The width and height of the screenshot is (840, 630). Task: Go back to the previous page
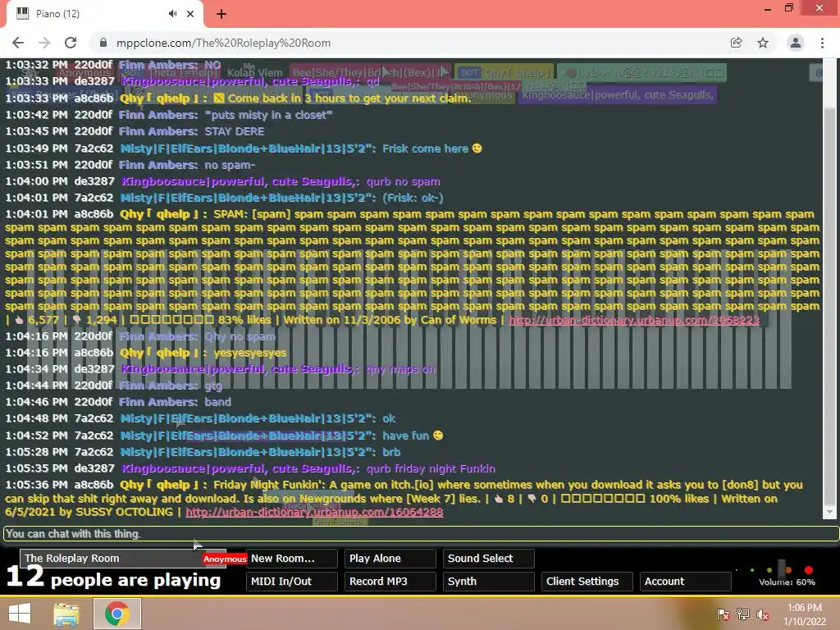click(x=18, y=43)
